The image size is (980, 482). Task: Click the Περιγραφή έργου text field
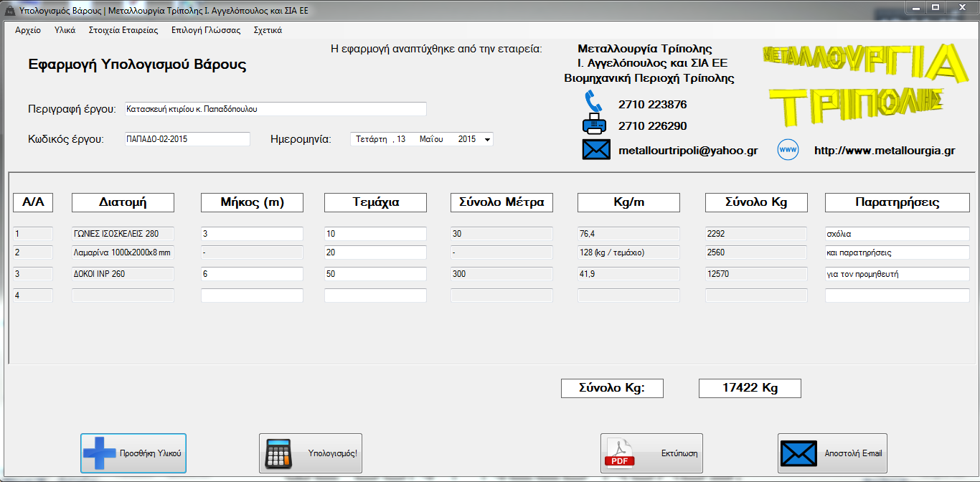(x=275, y=109)
